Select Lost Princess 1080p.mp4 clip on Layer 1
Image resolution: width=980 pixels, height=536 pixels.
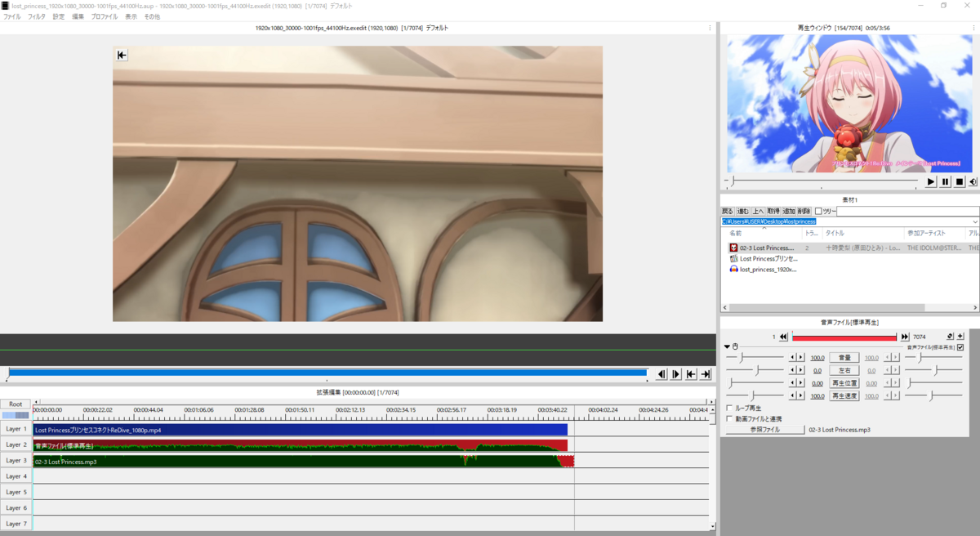click(301, 429)
